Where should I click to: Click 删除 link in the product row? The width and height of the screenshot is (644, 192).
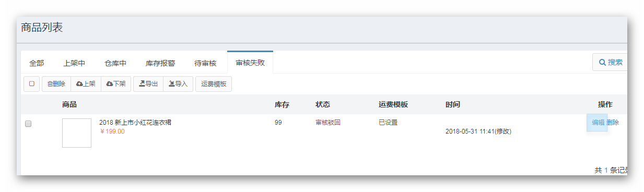[x=613, y=123]
